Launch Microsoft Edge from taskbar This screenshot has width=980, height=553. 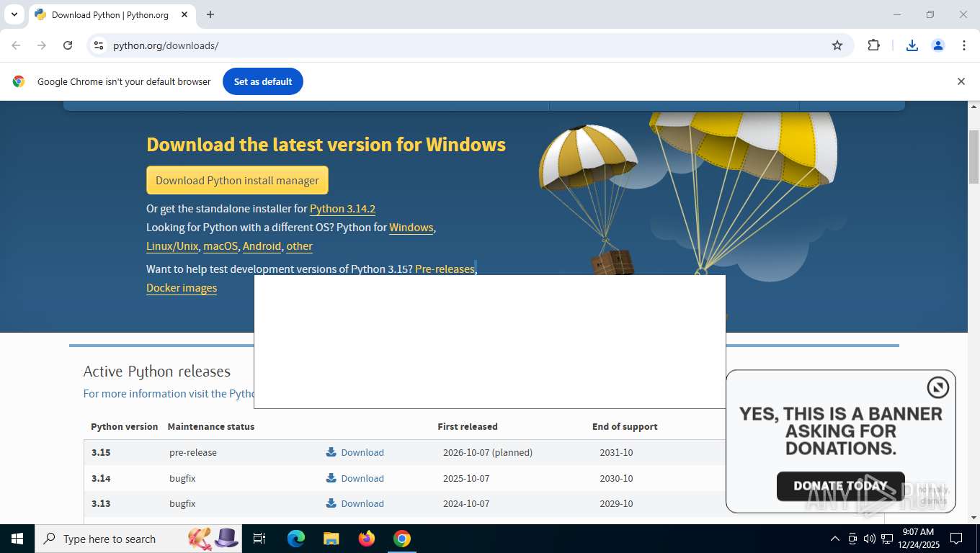(x=295, y=539)
